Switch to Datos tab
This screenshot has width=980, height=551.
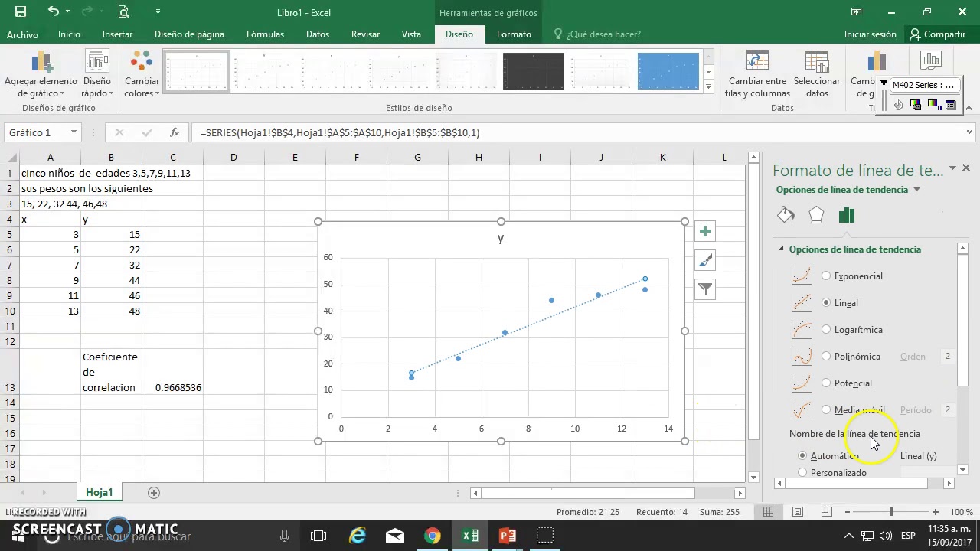click(317, 34)
